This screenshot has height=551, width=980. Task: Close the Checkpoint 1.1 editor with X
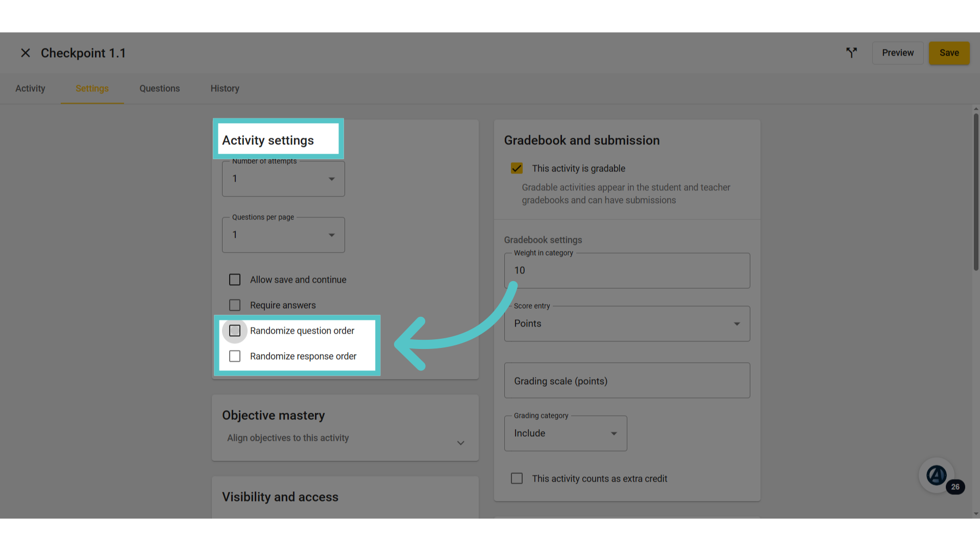coord(26,53)
